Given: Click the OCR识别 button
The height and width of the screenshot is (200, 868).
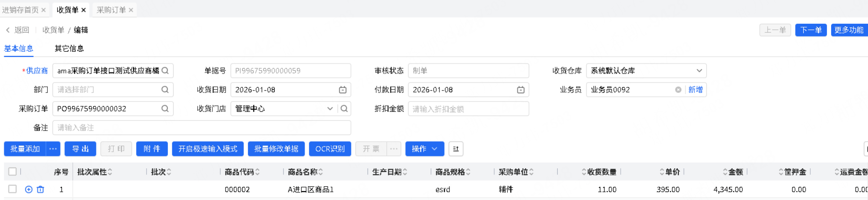Looking at the screenshot, I should tap(330, 149).
